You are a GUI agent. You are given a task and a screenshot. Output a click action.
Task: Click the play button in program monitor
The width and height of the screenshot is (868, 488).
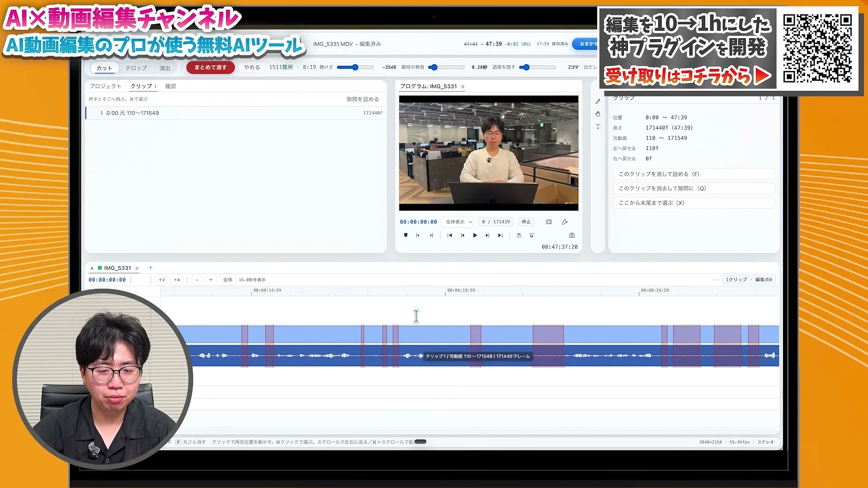coord(475,235)
